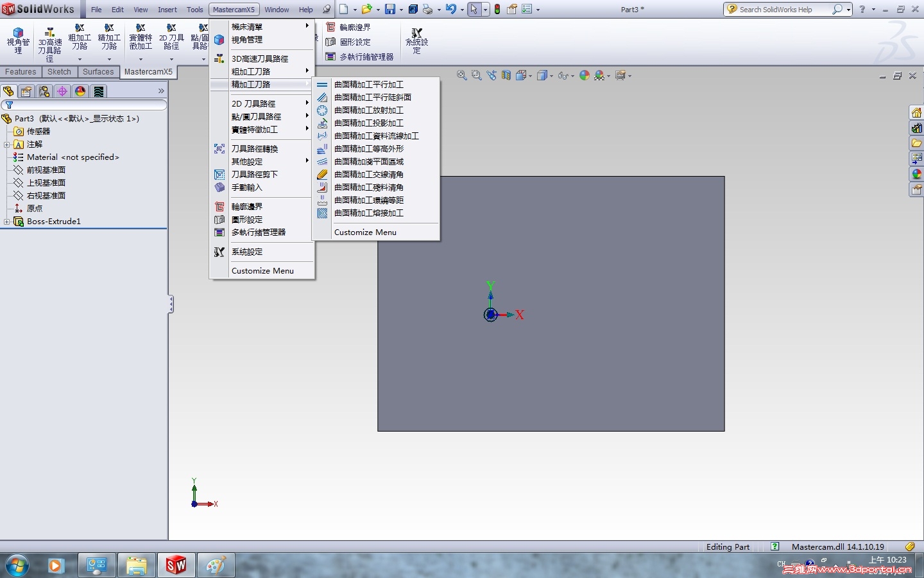This screenshot has height=578, width=924.
Task: Select the Material <not specified> tree item
Action: (73, 157)
